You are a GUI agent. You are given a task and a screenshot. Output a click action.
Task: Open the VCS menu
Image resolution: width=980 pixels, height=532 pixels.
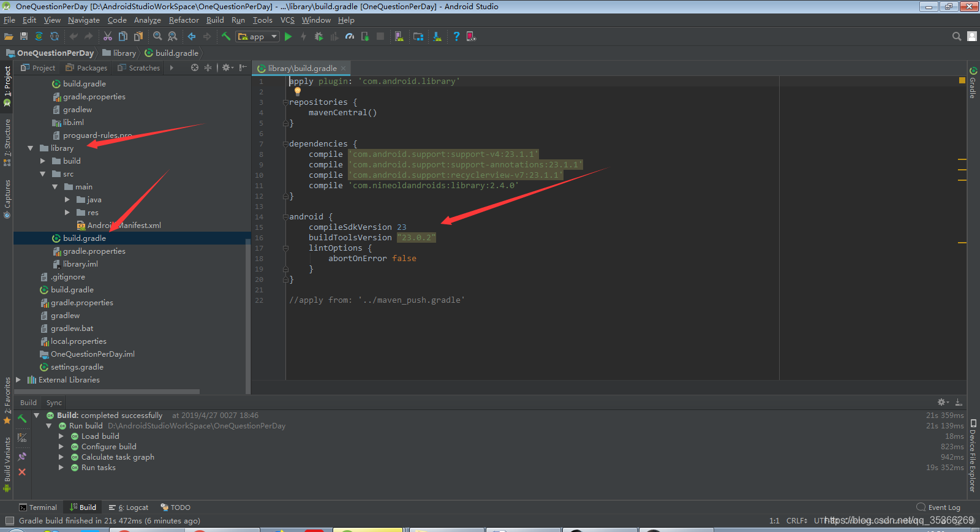287,20
